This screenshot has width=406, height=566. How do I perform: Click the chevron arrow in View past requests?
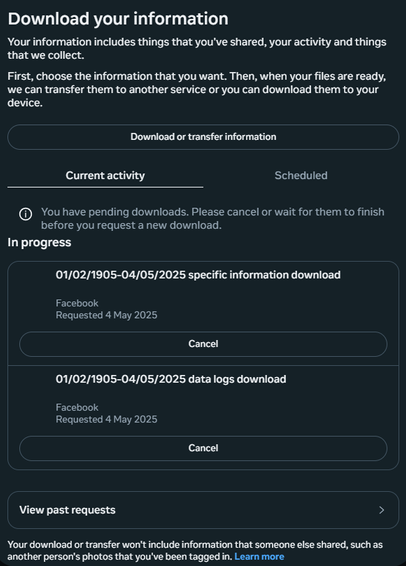[381, 510]
